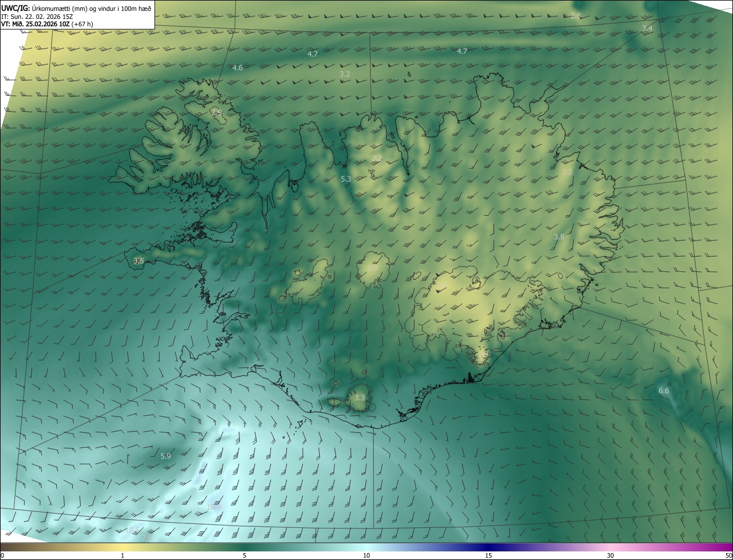Click the 50 tick on the colour scale
This screenshot has height=560, width=733.
point(728,555)
